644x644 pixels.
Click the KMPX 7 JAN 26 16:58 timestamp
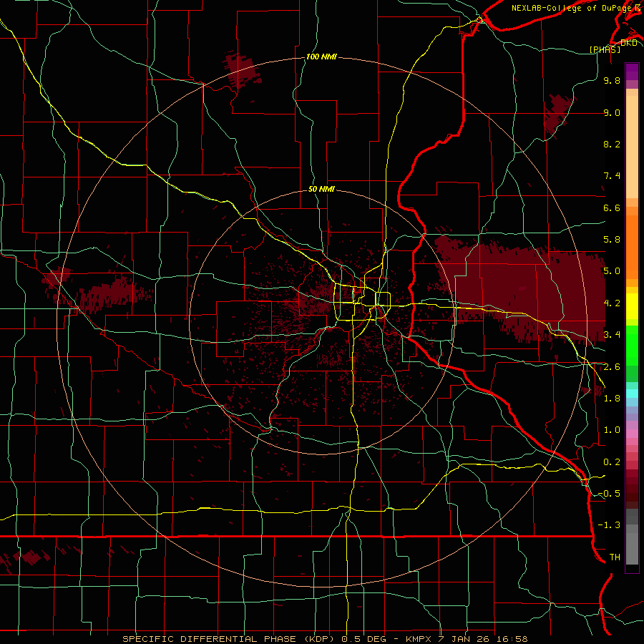[x=467, y=639]
